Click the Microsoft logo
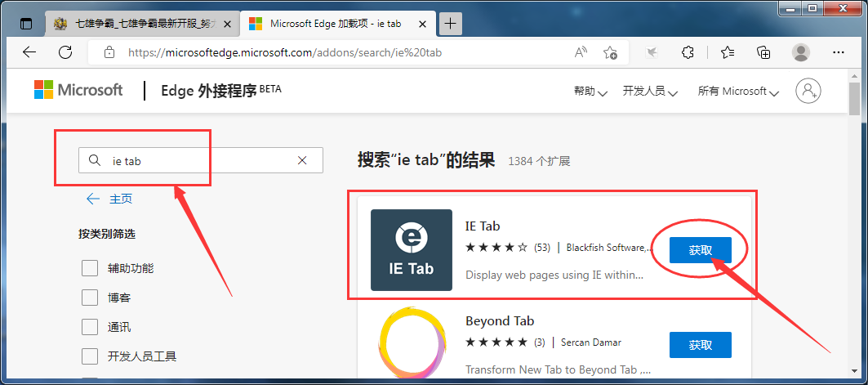The image size is (868, 385). coord(78,90)
